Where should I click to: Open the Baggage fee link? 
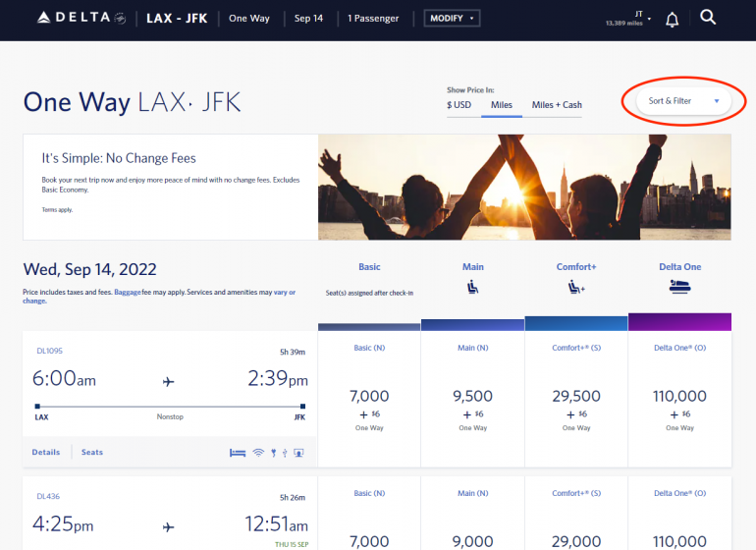click(x=129, y=293)
